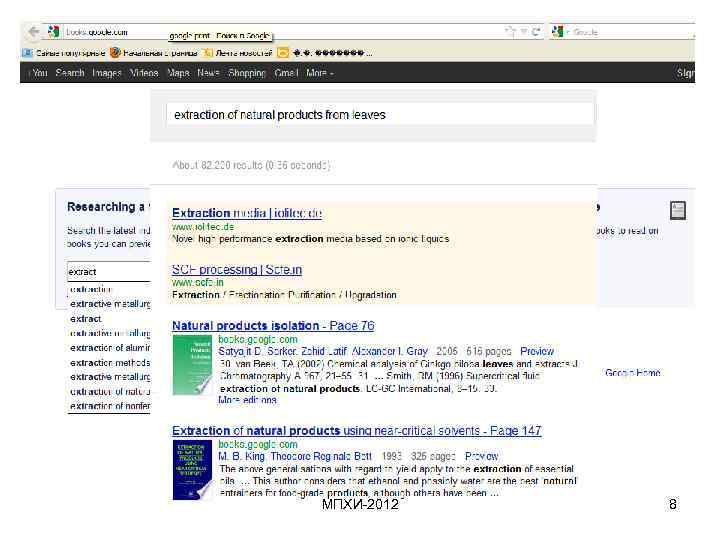
Task: Open News from the Google bar
Action: click(208, 73)
